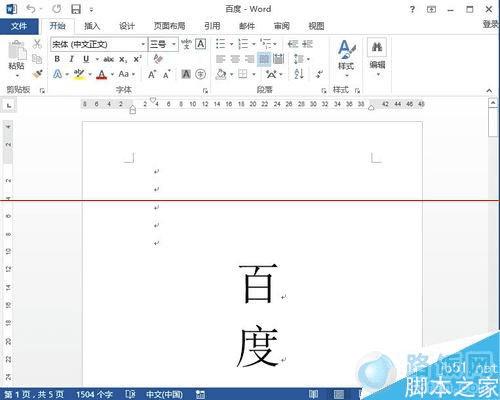Open underline style dropdown arrow

point(97,59)
